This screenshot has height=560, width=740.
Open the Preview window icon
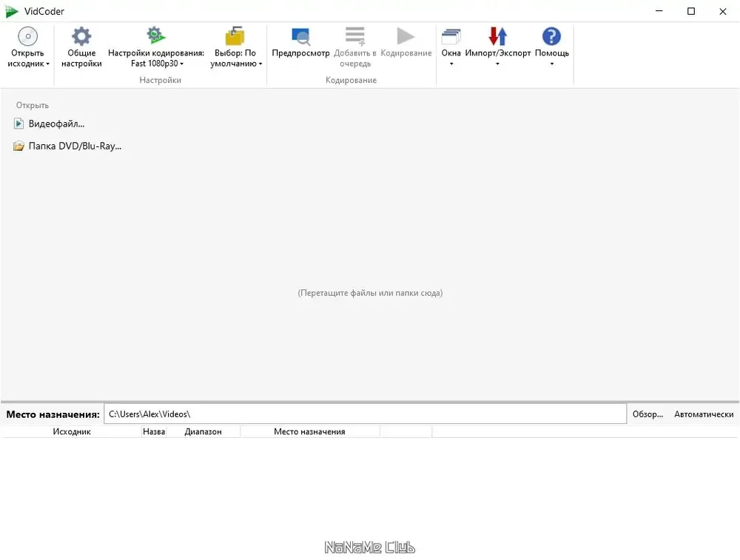tap(300, 36)
